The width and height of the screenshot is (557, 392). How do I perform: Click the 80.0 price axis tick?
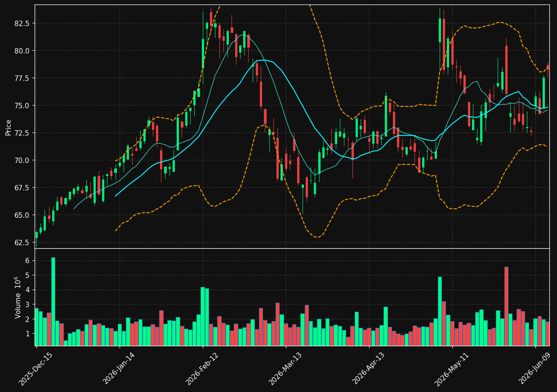coord(22,51)
